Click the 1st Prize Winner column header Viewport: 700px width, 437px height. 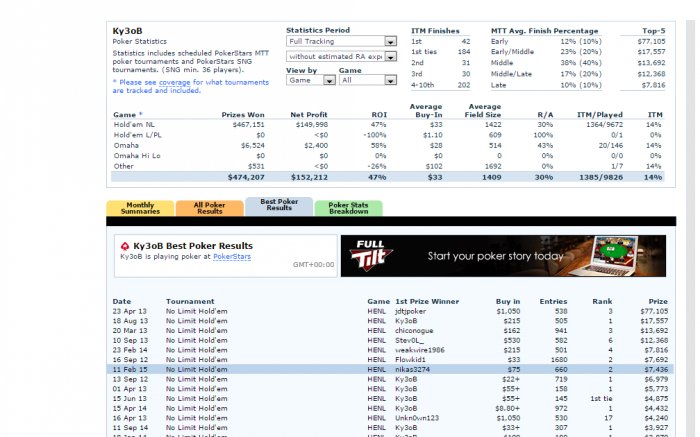click(427, 301)
